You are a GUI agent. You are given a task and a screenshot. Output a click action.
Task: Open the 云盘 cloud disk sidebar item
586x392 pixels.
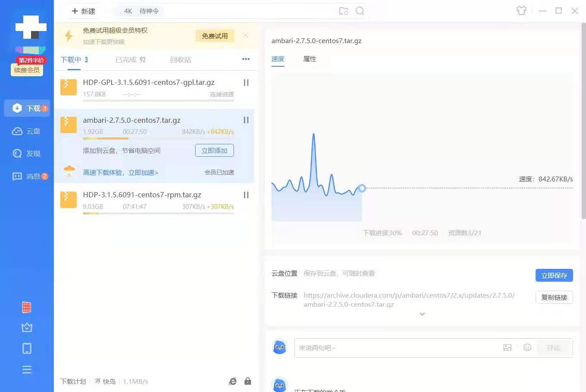click(x=27, y=131)
